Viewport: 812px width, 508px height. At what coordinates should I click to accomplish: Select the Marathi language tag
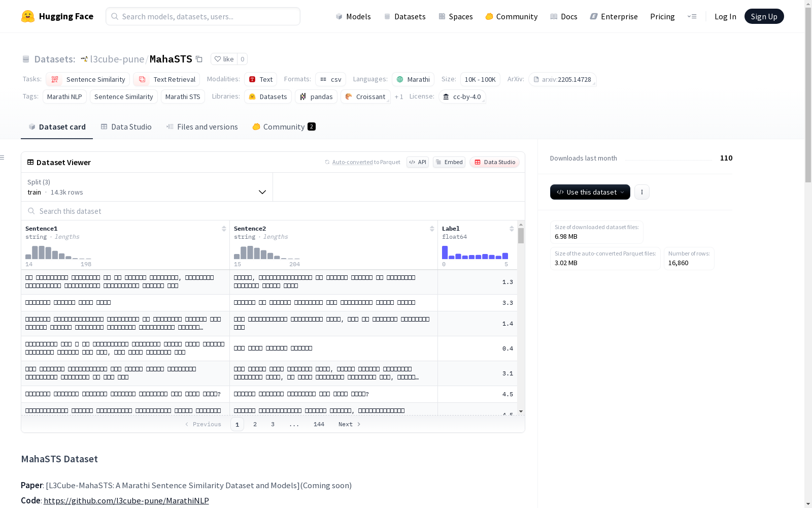pos(413,79)
